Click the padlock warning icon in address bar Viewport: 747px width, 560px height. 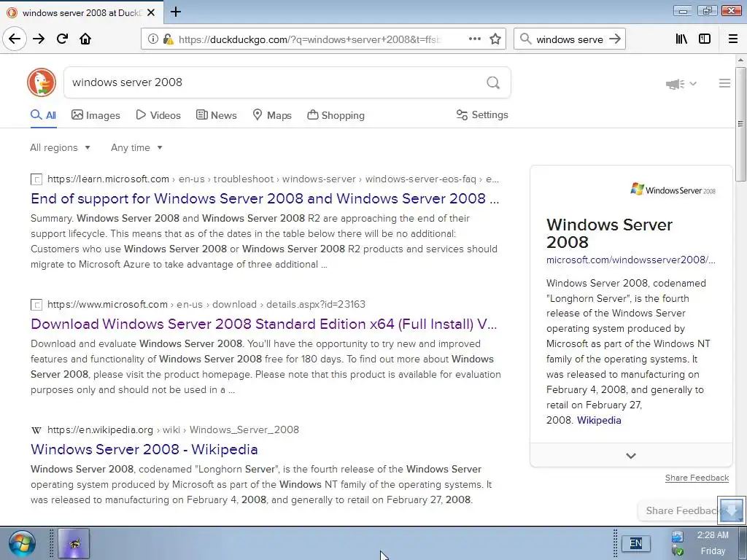point(168,39)
